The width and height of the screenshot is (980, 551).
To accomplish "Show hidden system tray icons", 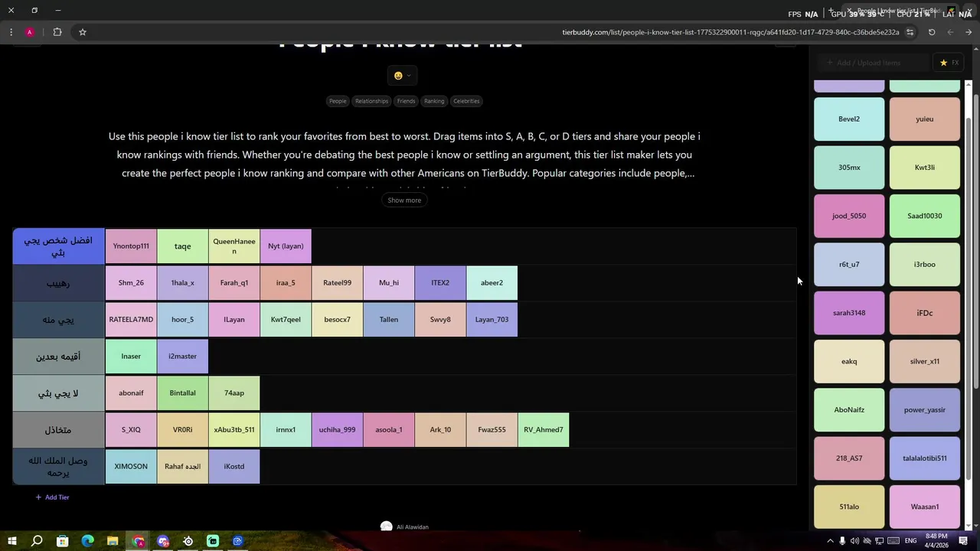I will [x=830, y=541].
